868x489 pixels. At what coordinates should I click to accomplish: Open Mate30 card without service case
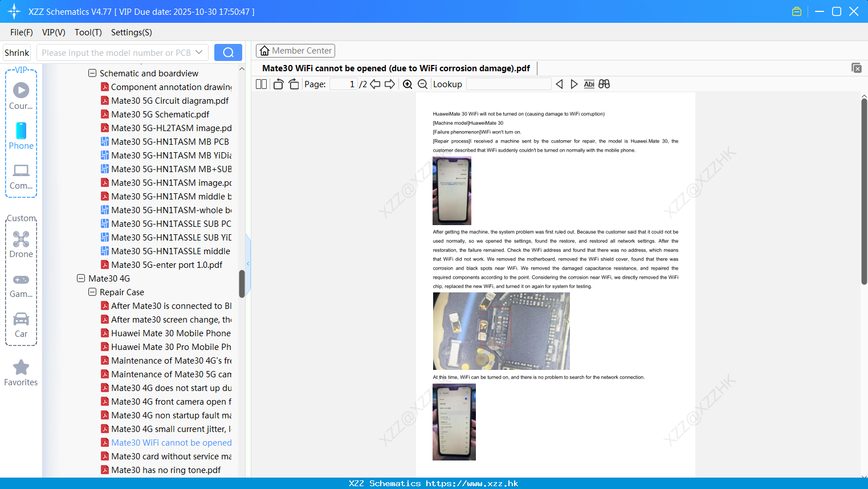click(x=166, y=457)
